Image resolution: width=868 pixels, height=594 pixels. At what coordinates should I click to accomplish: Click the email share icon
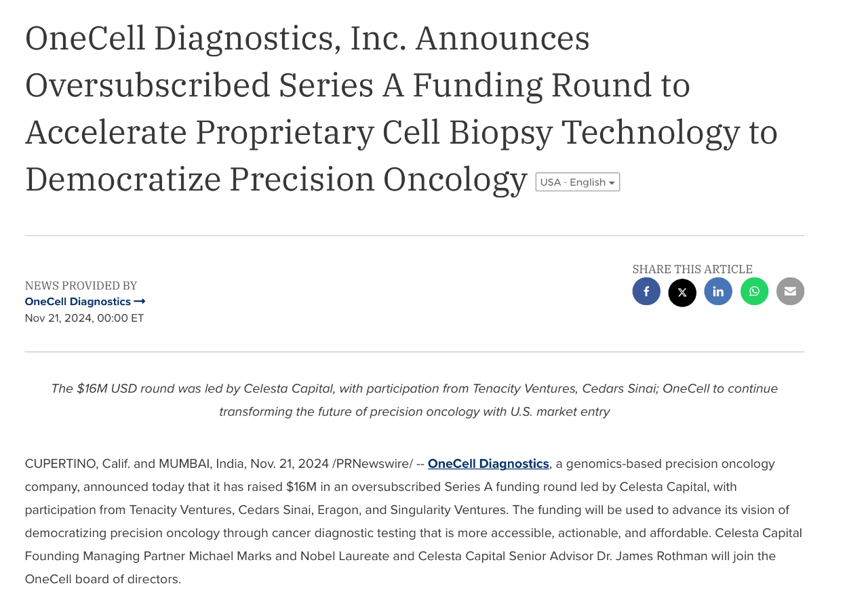(790, 292)
